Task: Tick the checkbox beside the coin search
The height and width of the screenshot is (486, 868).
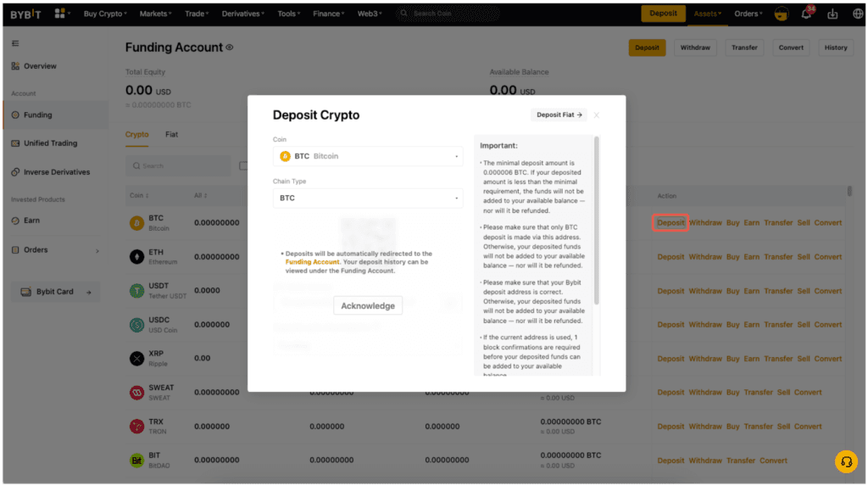Action: 243,165
